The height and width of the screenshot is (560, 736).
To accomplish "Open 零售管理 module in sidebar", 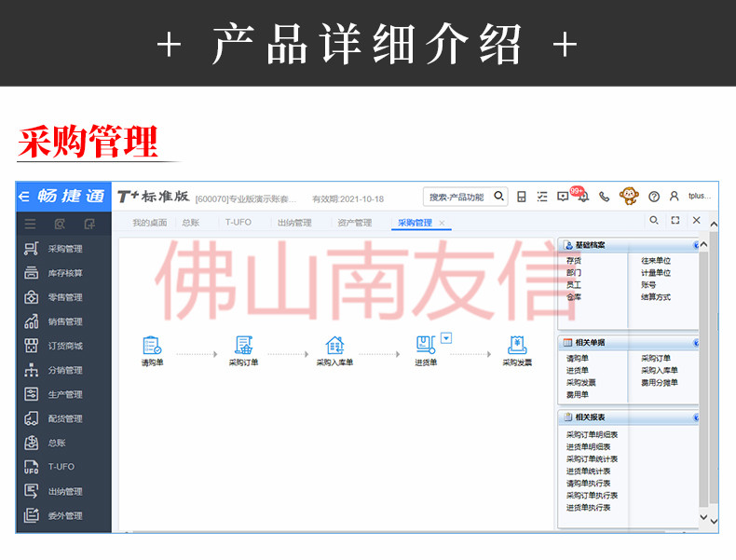I will pyautogui.click(x=53, y=297).
